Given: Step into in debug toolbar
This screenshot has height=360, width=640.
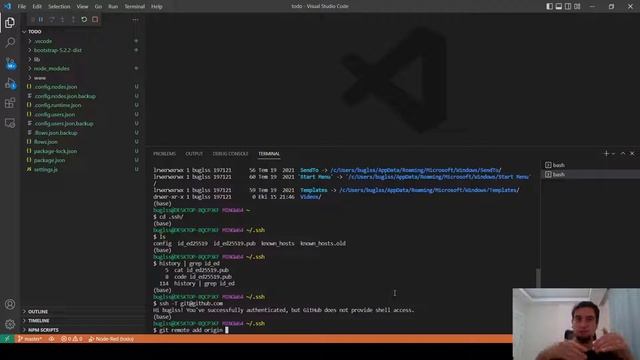Looking at the screenshot, I should (62, 20).
